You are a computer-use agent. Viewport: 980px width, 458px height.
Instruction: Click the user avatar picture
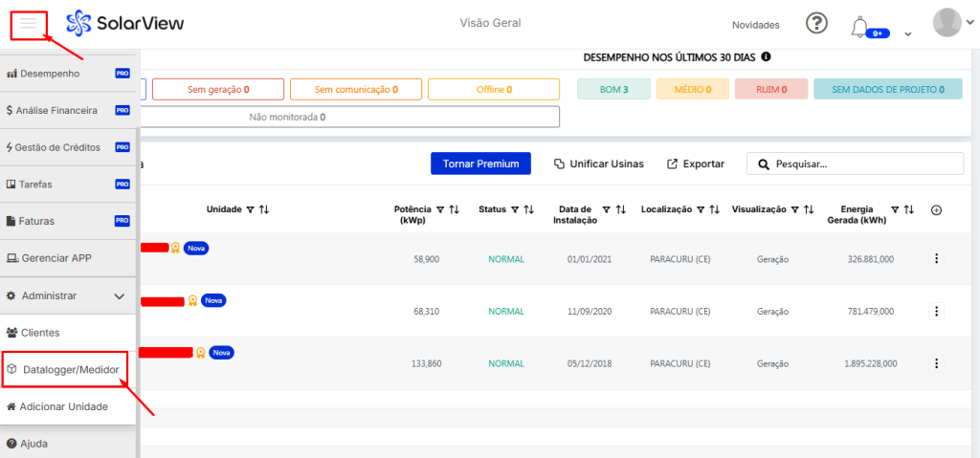tap(947, 23)
